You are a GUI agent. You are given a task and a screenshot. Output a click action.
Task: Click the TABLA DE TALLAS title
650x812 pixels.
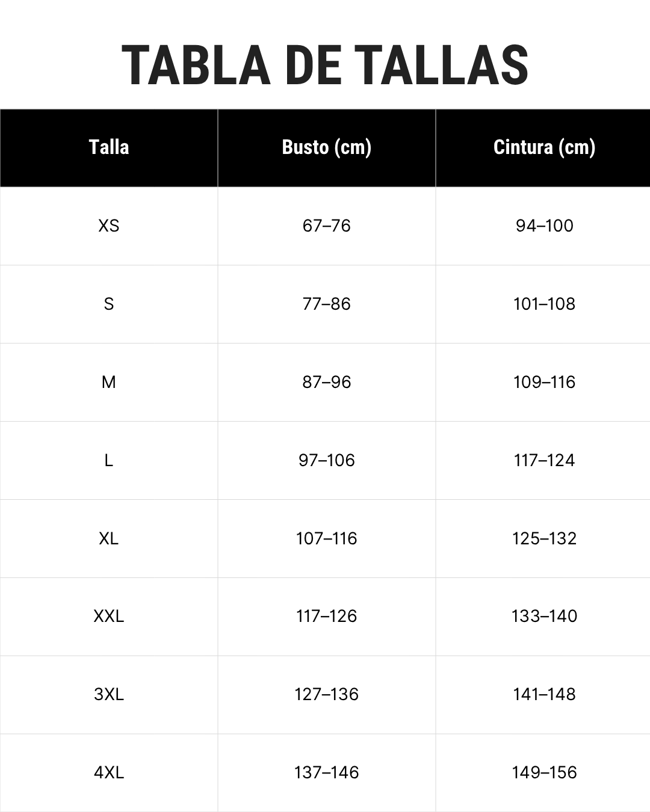point(325,66)
